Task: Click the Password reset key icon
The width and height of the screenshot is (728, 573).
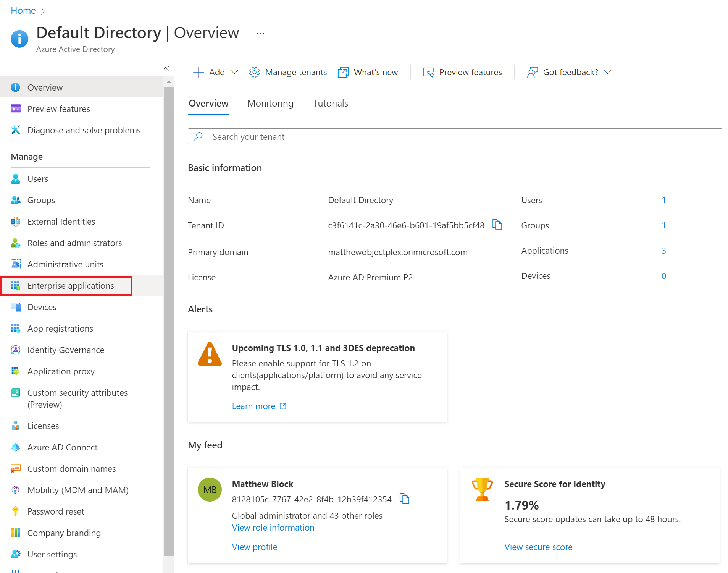Action: pos(16,511)
